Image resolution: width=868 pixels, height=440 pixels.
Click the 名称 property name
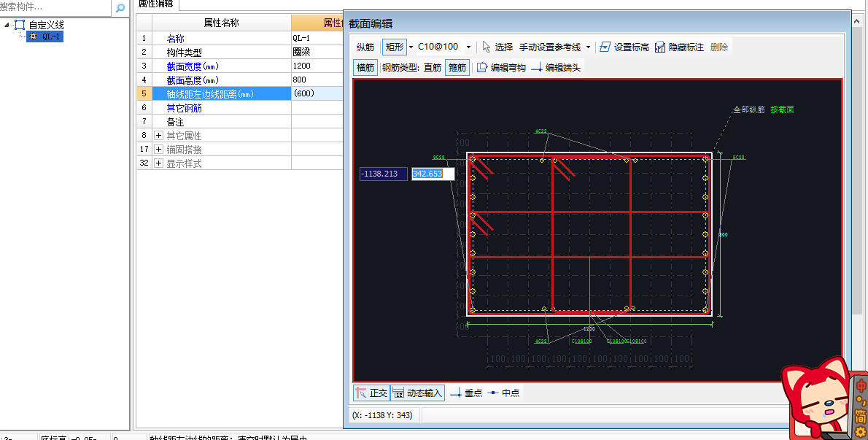[176, 39]
